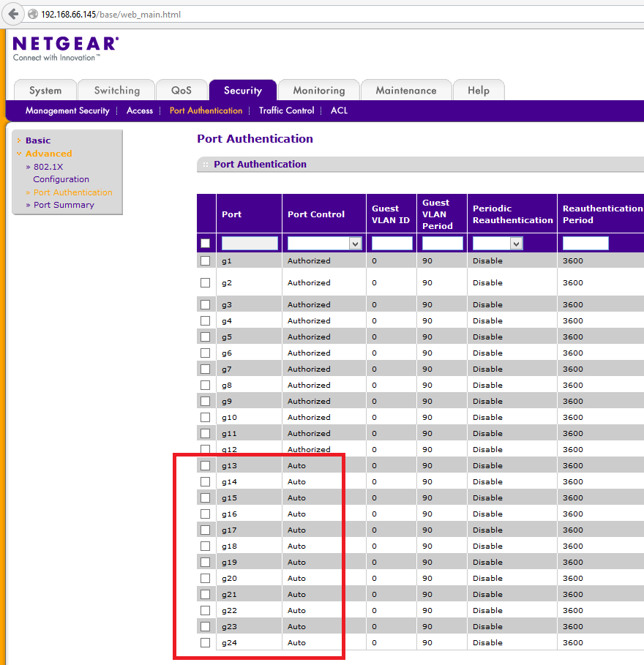Switch to the Switching tab
The height and width of the screenshot is (665, 644).
116,91
